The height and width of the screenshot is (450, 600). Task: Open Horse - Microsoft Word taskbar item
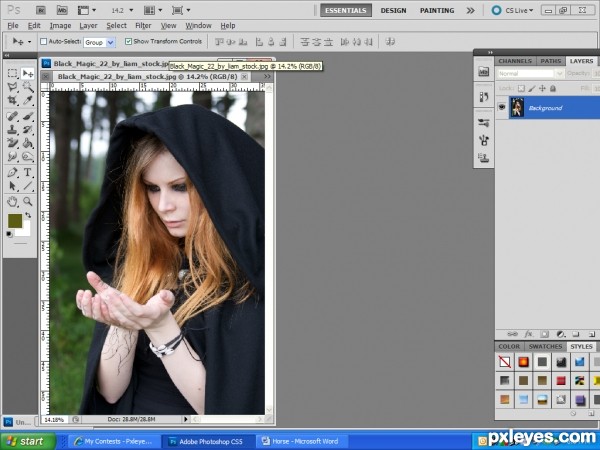point(302,441)
